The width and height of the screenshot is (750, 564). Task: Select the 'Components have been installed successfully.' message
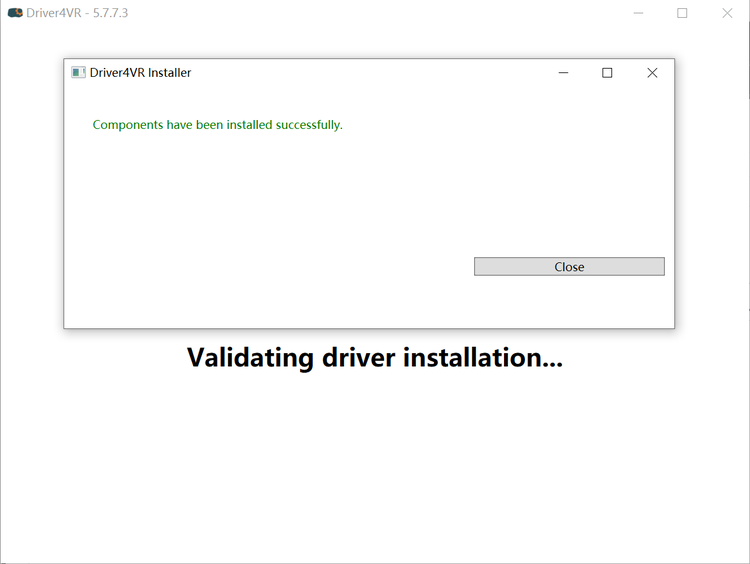[218, 125]
